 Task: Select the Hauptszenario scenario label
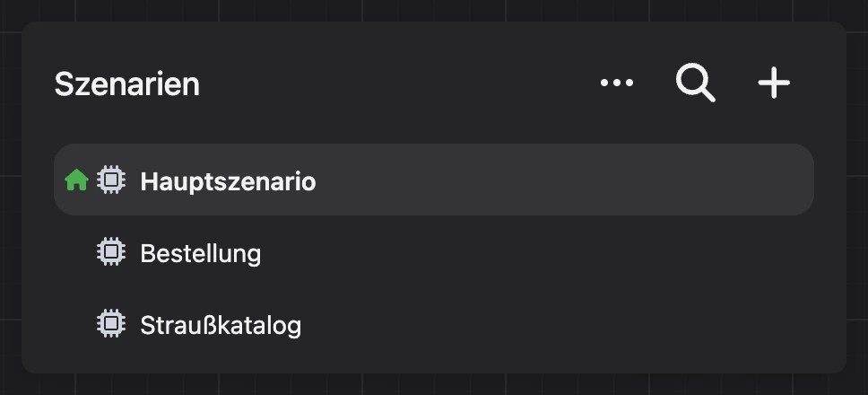(x=228, y=181)
